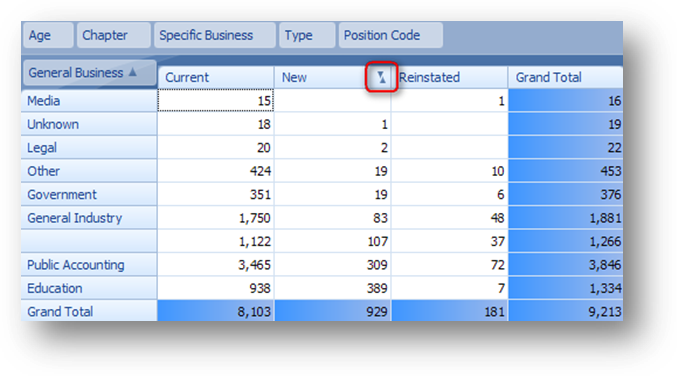Click the sort icon in New column
677x376 pixels.
(x=381, y=77)
